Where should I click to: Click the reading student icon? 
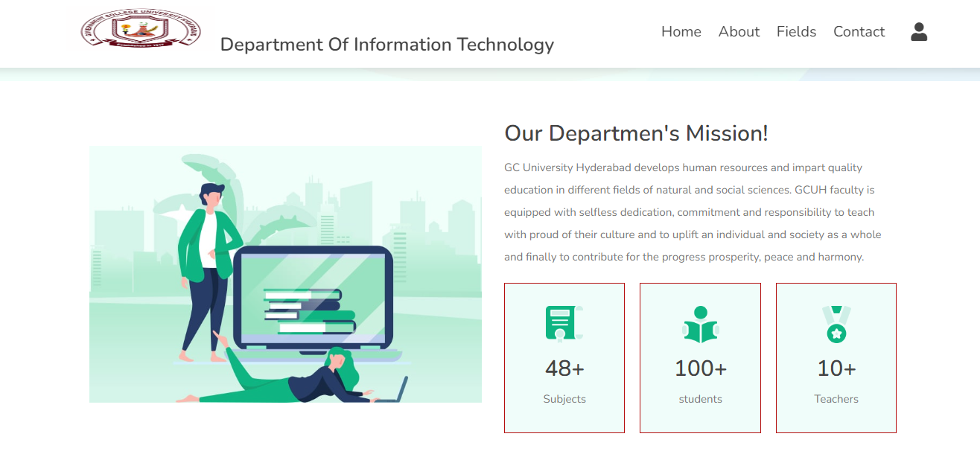(700, 325)
